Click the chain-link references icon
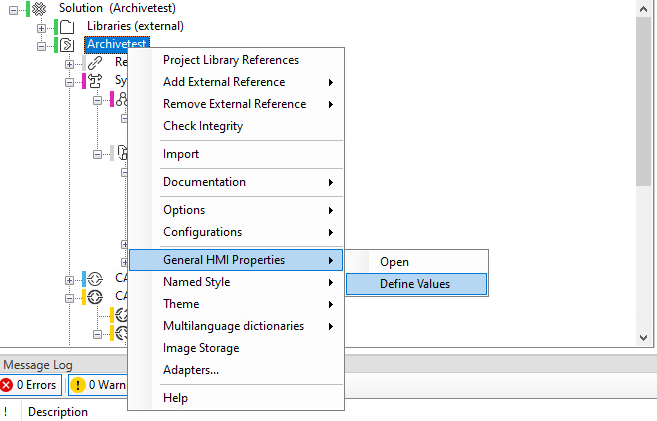The width and height of the screenshot is (657, 421). (95, 63)
